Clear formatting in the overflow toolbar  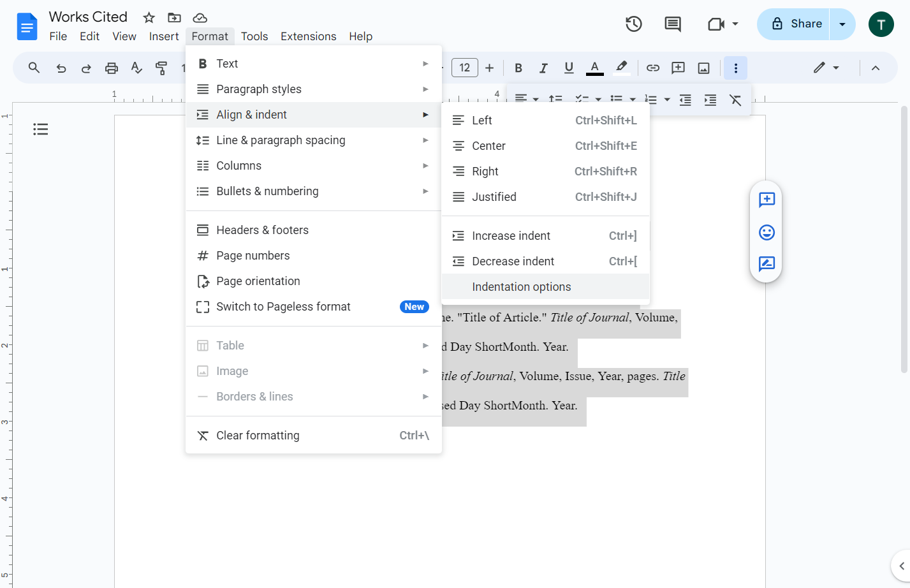click(x=735, y=99)
